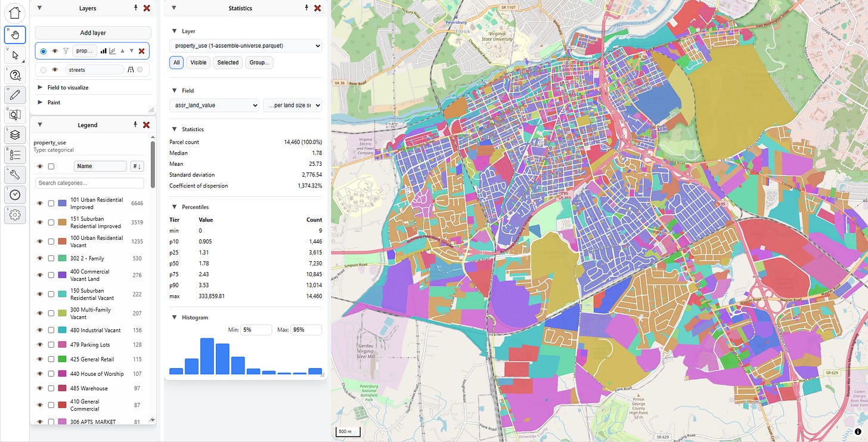Select the pencil draw tool
The image size is (868, 442).
click(x=15, y=95)
